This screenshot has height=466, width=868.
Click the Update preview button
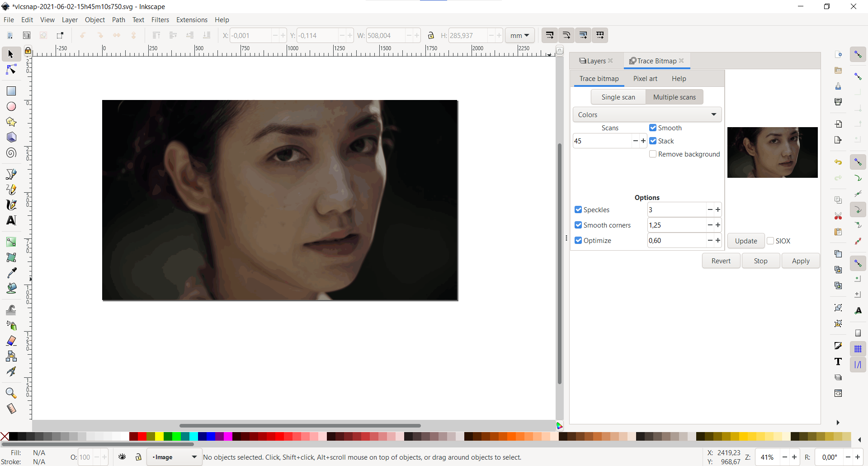(746, 241)
